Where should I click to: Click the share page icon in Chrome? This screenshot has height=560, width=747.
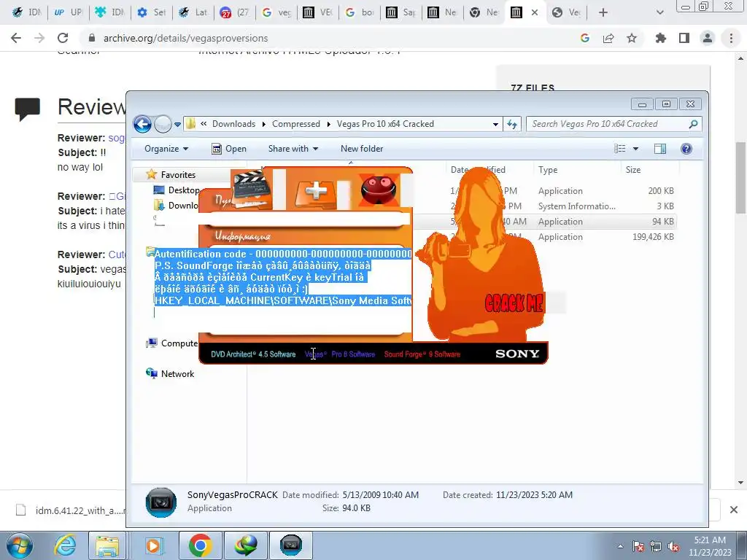coord(608,38)
